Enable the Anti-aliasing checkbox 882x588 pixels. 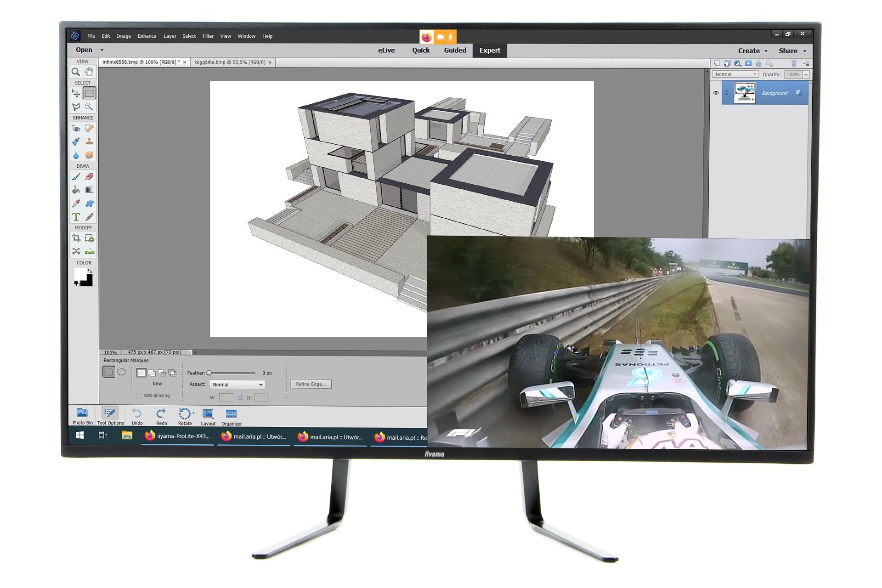(x=139, y=396)
